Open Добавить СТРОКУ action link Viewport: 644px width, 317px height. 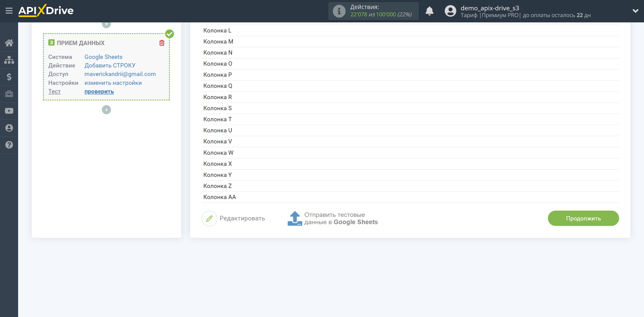[110, 65]
